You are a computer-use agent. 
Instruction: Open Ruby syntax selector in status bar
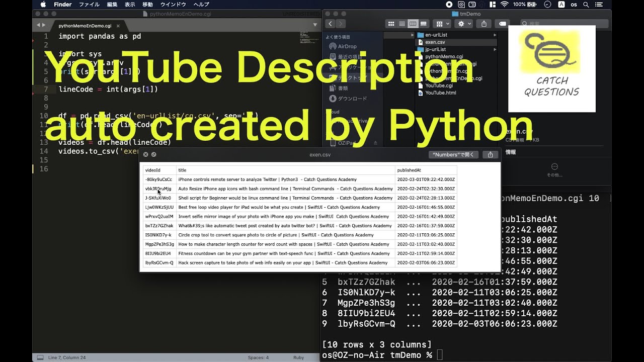pyautogui.click(x=298, y=357)
